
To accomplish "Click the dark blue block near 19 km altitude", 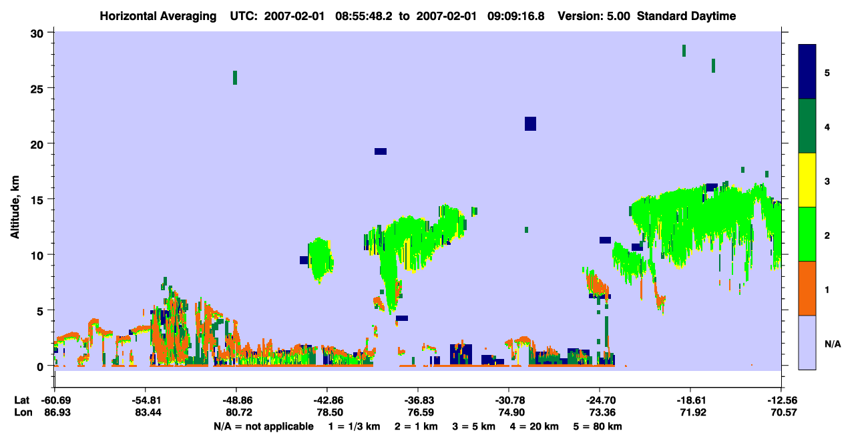I will point(381,151).
